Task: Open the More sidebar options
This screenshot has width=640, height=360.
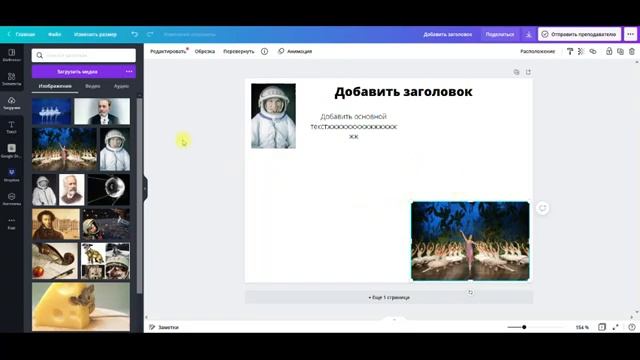Action: [11, 223]
